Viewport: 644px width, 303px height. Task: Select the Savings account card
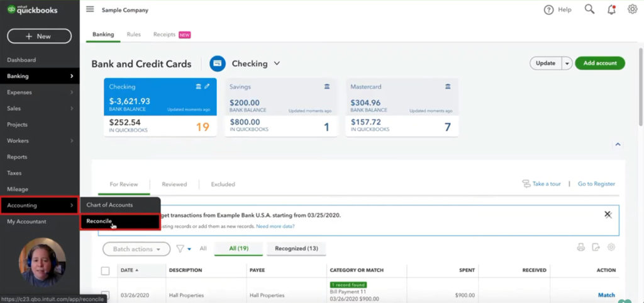(280, 107)
